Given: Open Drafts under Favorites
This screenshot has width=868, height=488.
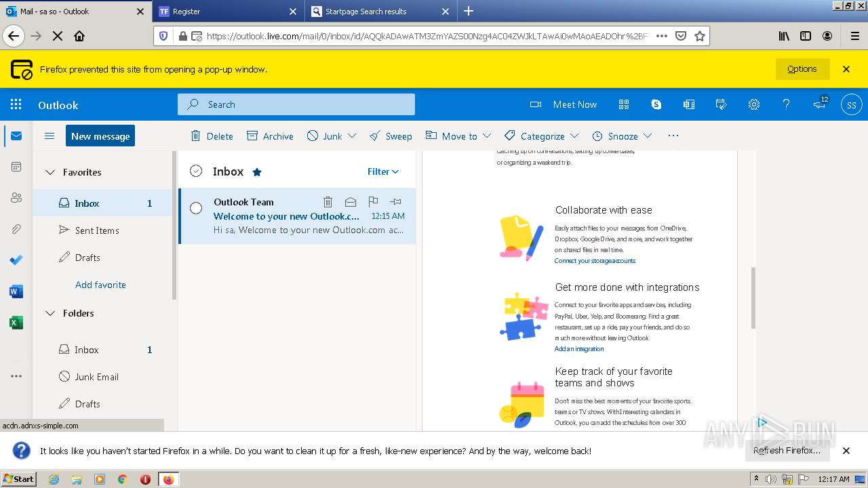Looking at the screenshot, I should click(103, 258).
